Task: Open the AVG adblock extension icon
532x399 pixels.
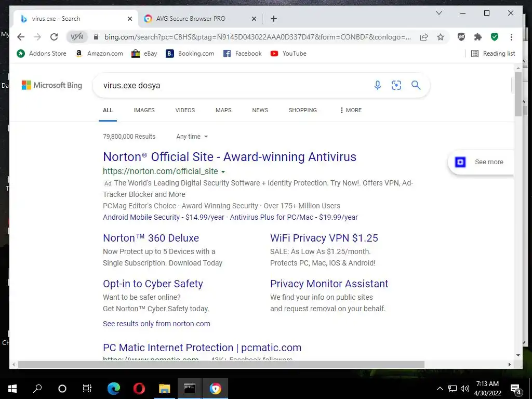Action: pyautogui.click(x=461, y=37)
